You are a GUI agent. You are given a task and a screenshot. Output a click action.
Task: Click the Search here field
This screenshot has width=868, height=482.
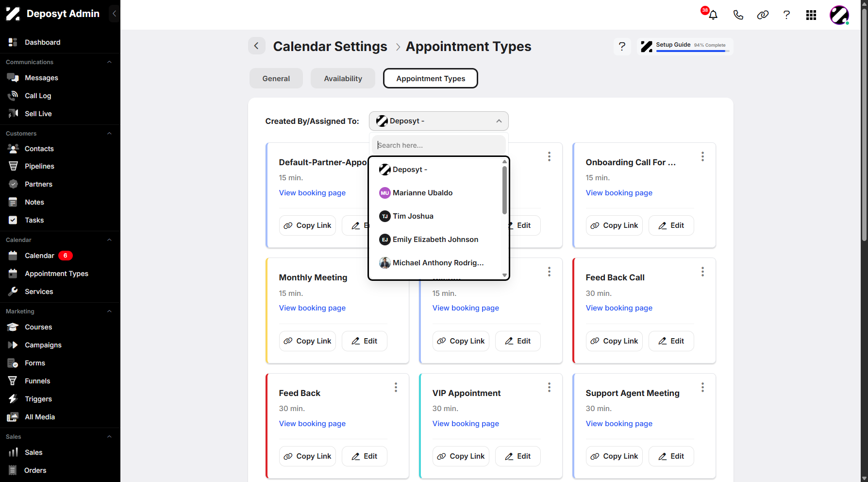pos(439,145)
